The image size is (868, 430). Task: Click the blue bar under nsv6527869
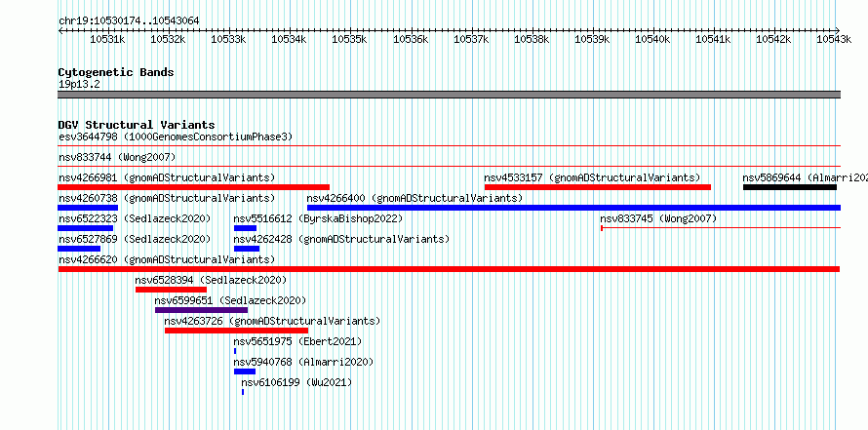[x=79, y=249]
